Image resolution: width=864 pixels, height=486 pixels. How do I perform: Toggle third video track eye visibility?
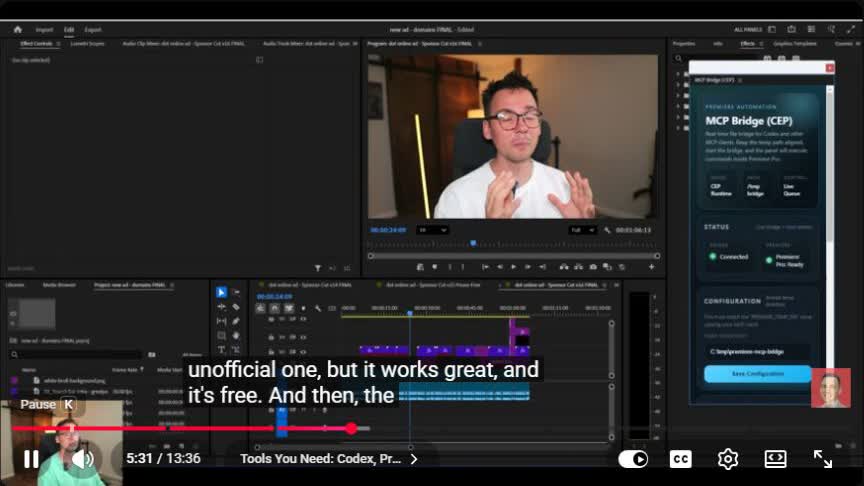pyautogui.click(x=303, y=350)
